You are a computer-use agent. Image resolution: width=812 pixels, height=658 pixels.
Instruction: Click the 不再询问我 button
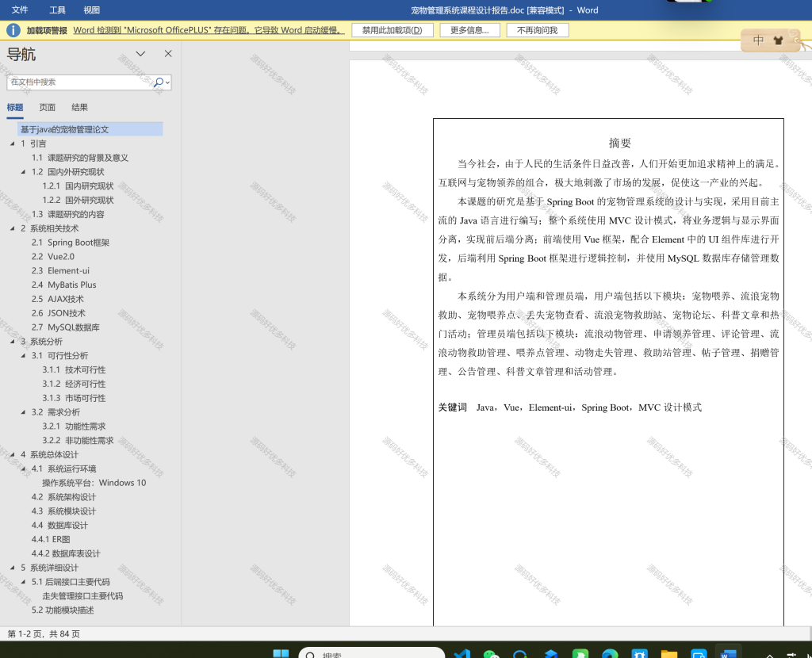[x=538, y=30]
